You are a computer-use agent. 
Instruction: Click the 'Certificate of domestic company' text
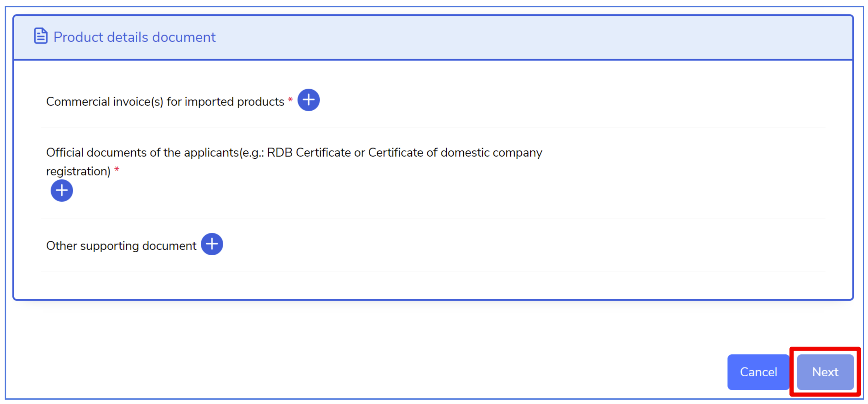point(455,153)
